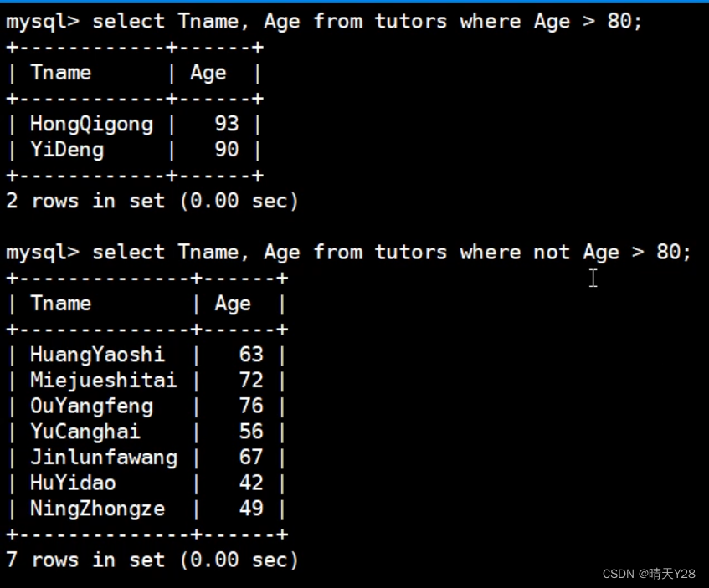Screen dimensions: 709x588
Task: Select the YiDeng name cell
Action: click(x=67, y=150)
